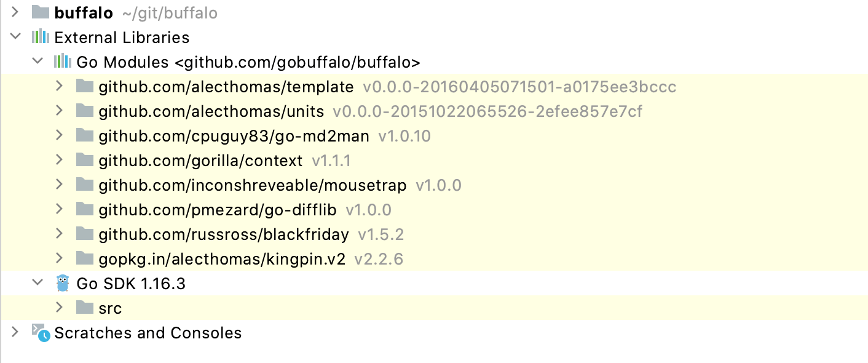Click the External Libraries bar-chart icon
The image size is (868, 363).
tap(41, 37)
